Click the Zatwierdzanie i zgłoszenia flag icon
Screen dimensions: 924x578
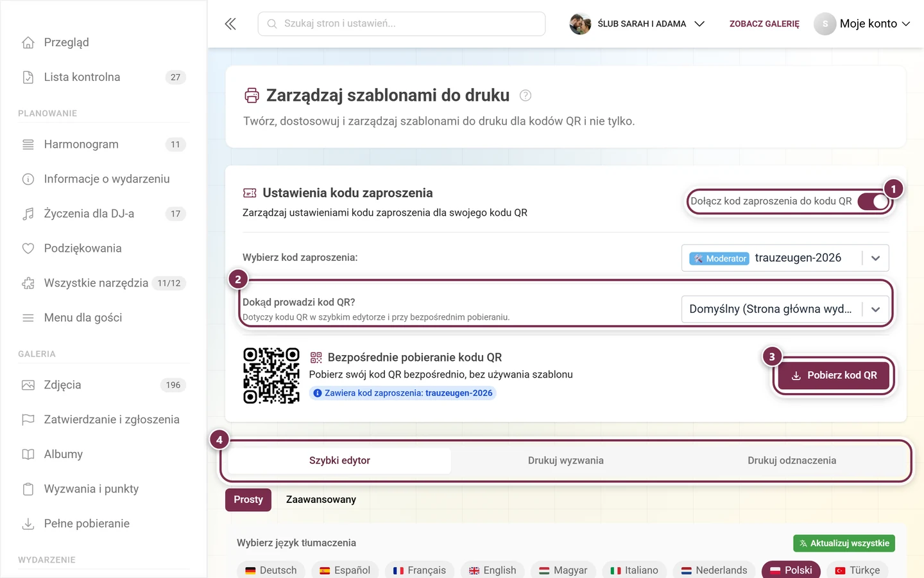click(x=28, y=420)
